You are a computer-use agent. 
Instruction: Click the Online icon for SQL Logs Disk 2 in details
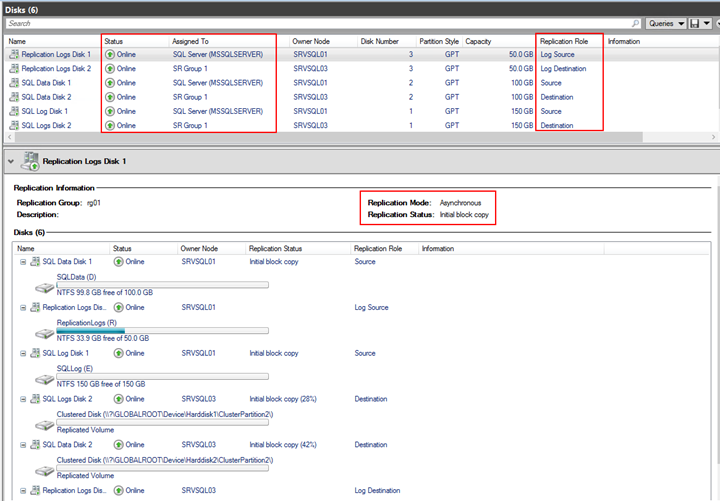(x=118, y=399)
